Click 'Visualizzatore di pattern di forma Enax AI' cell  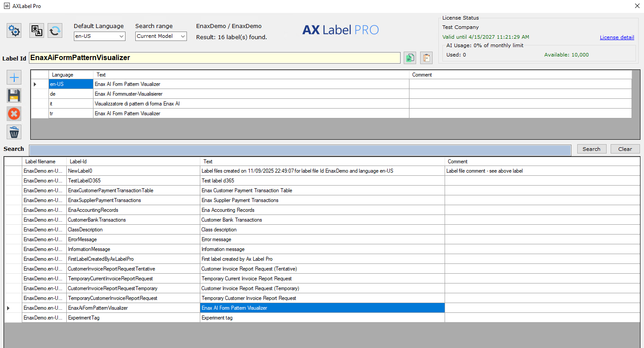(251, 104)
